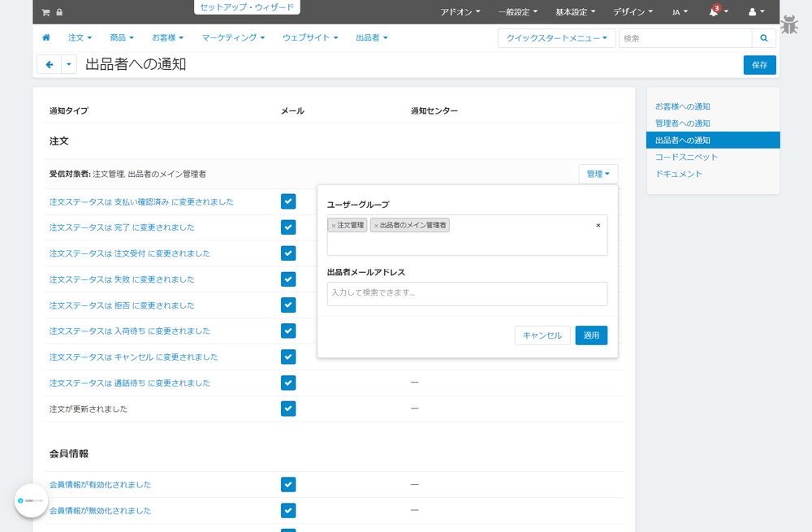Uncheck mail for 注文が更新されました
This screenshot has height=532, width=812.
pos(288,409)
